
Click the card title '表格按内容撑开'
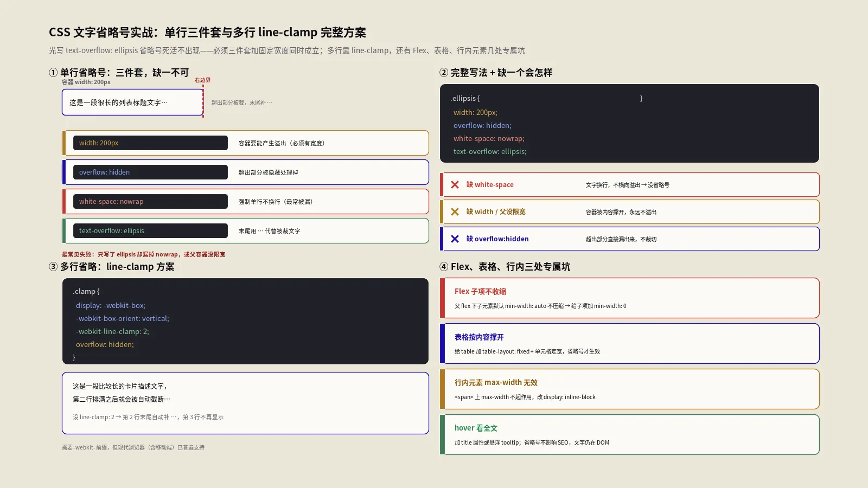click(479, 337)
